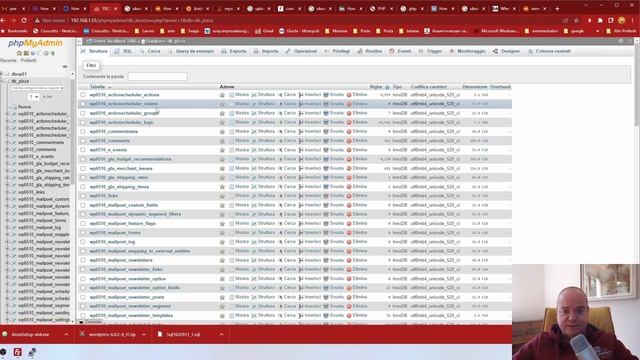Open the Operazioni tab
The image size is (640, 360).
pos(301,51)
